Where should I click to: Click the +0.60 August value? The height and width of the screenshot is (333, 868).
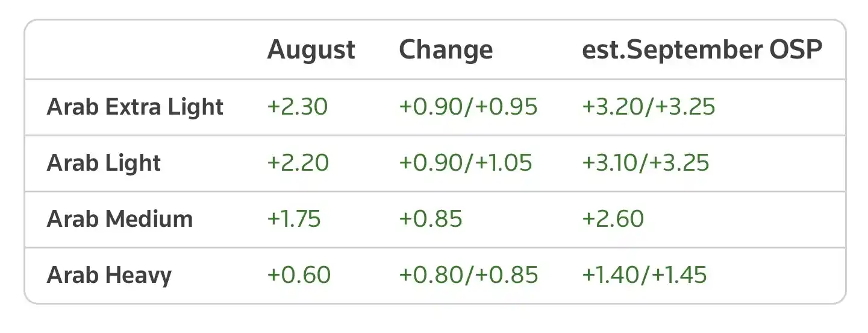(x=299, y=275)
